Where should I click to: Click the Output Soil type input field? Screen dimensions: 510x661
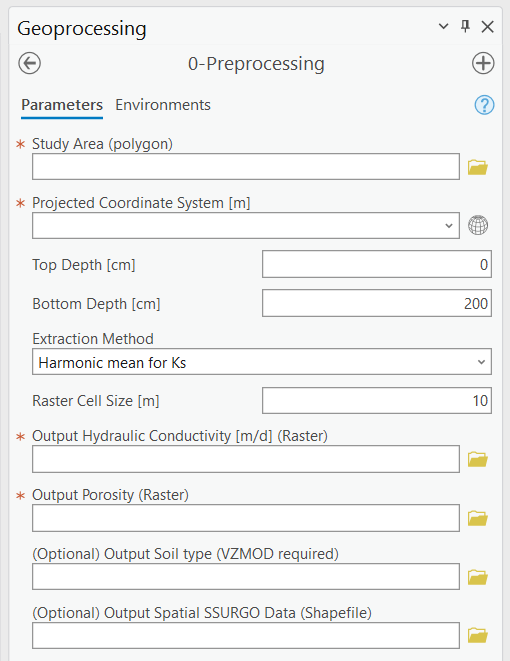[x=246, y=577]
